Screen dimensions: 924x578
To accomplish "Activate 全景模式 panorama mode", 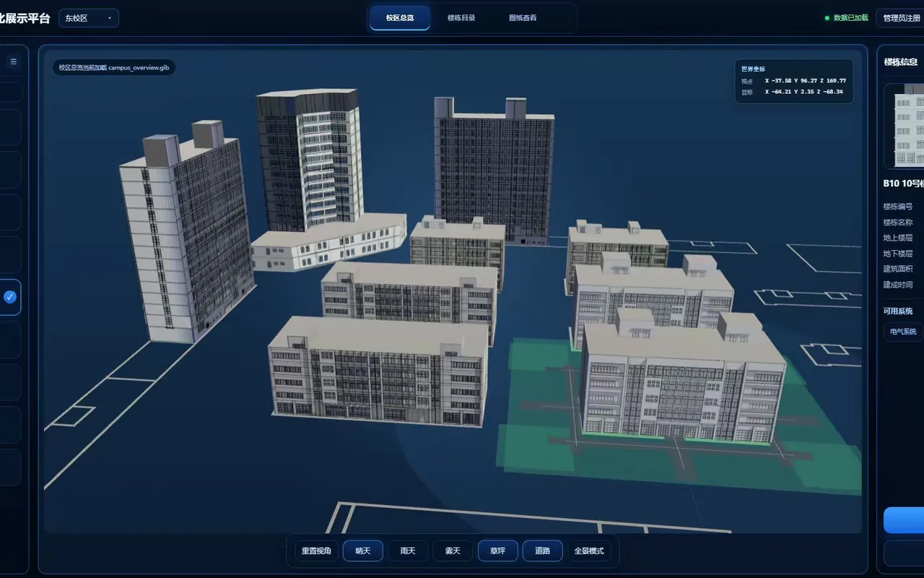I will tap(589, 551).
